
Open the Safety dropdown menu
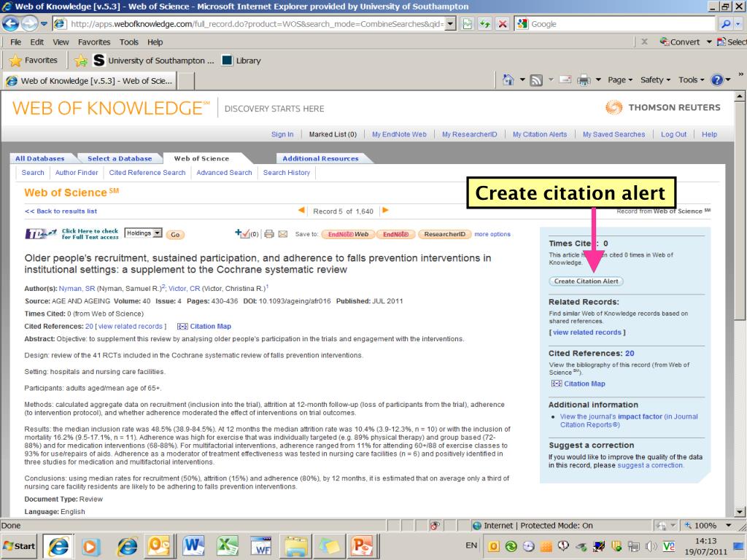(x=655, y=80)
